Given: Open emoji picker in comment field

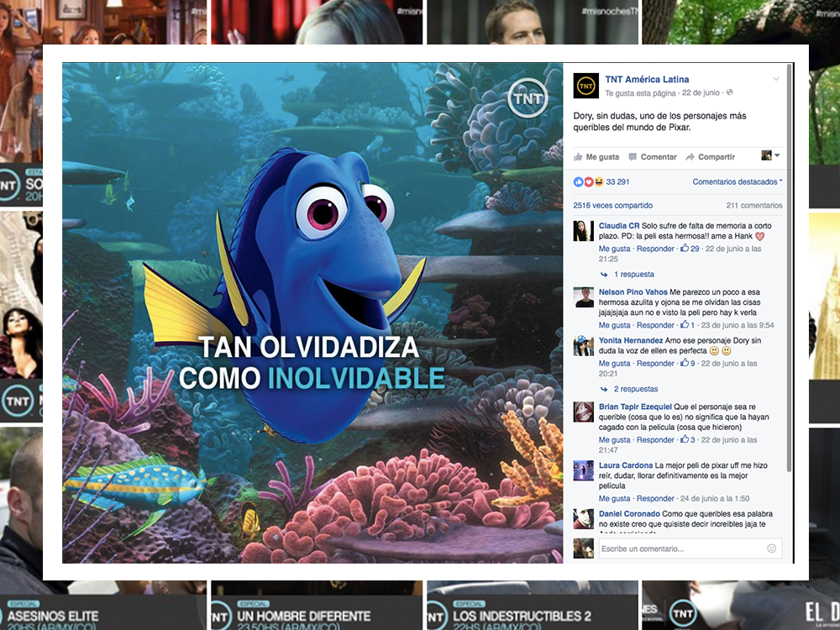Looking at the screenshot, I should click(x=771, y=548).
